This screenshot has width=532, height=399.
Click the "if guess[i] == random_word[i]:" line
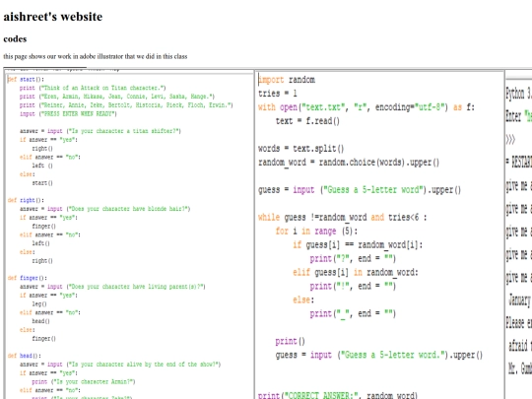tap(358, 244)
